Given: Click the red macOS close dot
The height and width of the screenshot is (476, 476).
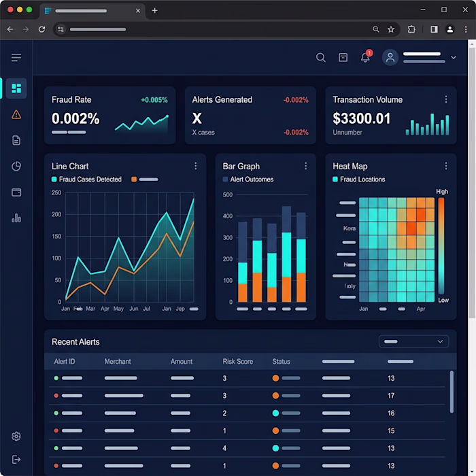Looking at the screenshot, I should pos(10,10).
